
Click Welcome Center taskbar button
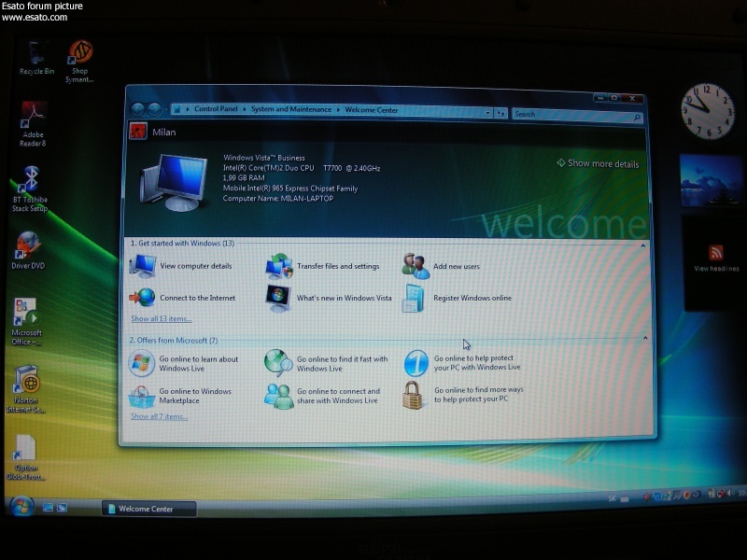(x=150, y=509)
